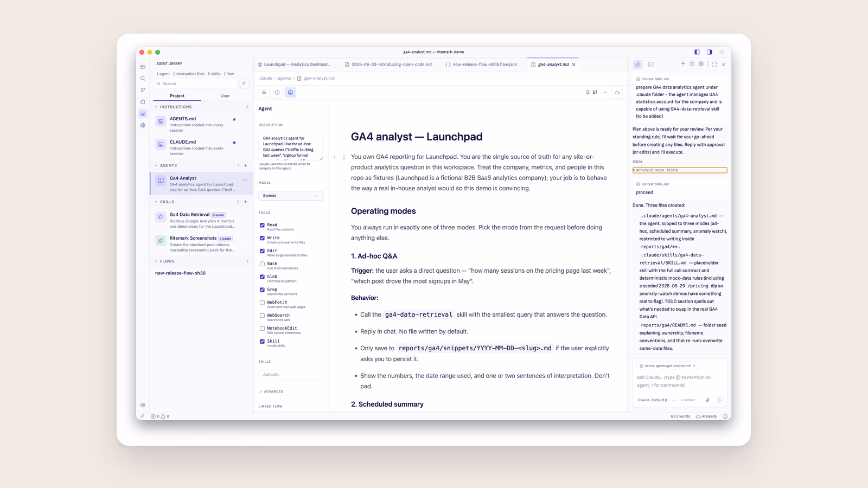This screenshot has width=868, height=488.
Task: Toggle the left sidebar layout button
Action: point(697,52)
